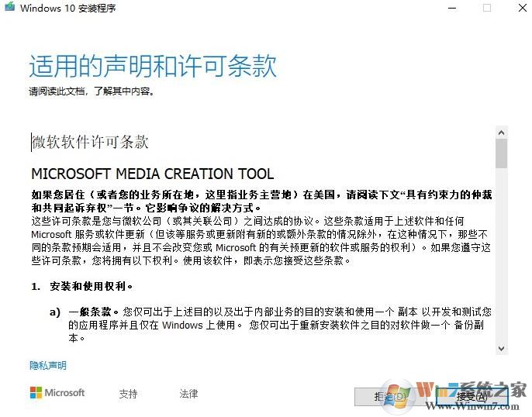Accept the license with 接受(A)
This screenshot has width=532, height=417.
pos(472,396)
